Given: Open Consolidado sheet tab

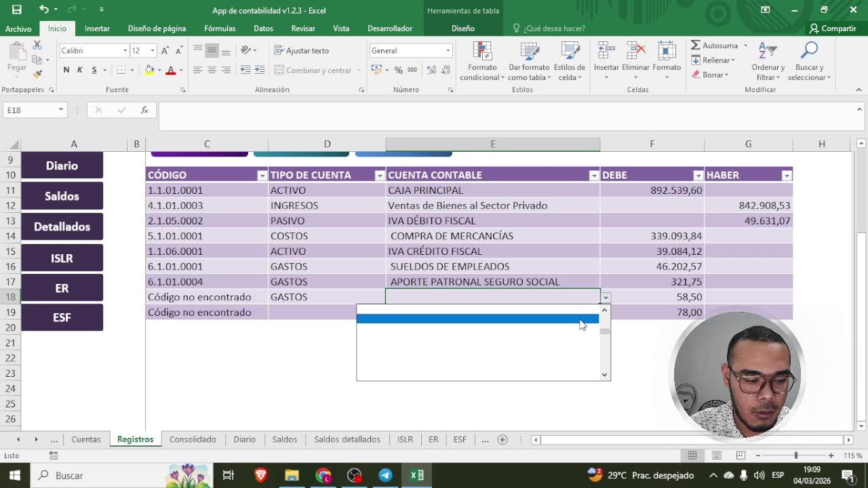Looking at the screenshot, I should [x=193, y=439].
